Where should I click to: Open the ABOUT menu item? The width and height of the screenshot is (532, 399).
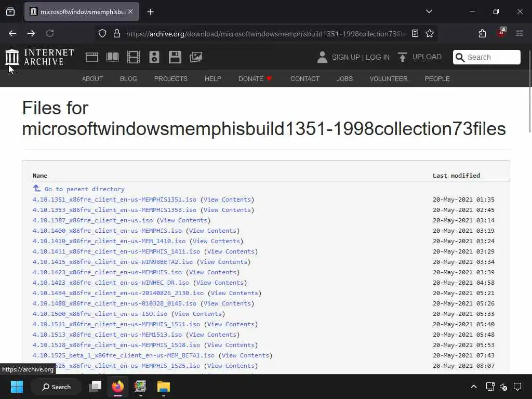tap(92, 79)
